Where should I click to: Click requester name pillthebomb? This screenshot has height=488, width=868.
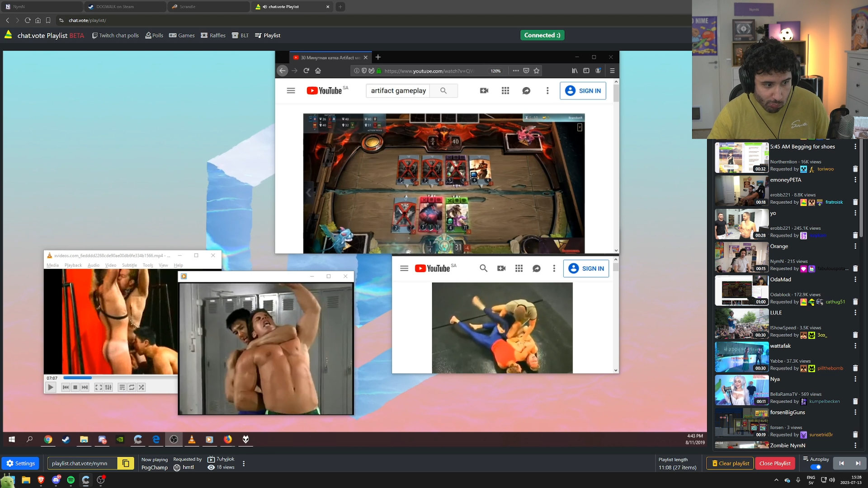[x=830, y=368]
